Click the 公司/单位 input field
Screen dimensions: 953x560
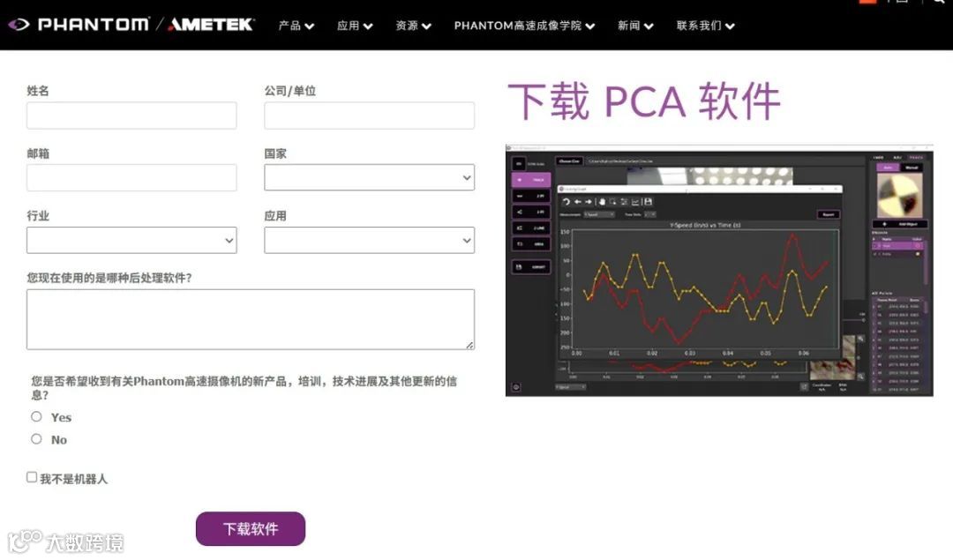[x=369, y=116]
